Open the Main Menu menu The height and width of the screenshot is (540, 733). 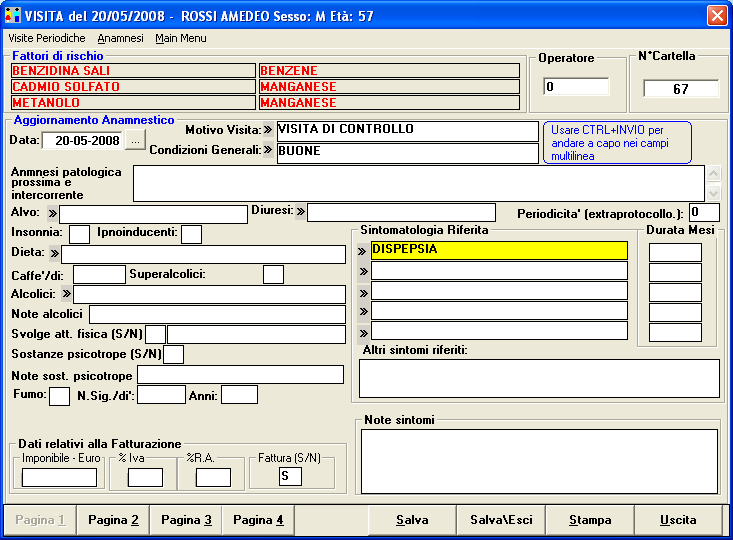(x=181, y=38)
